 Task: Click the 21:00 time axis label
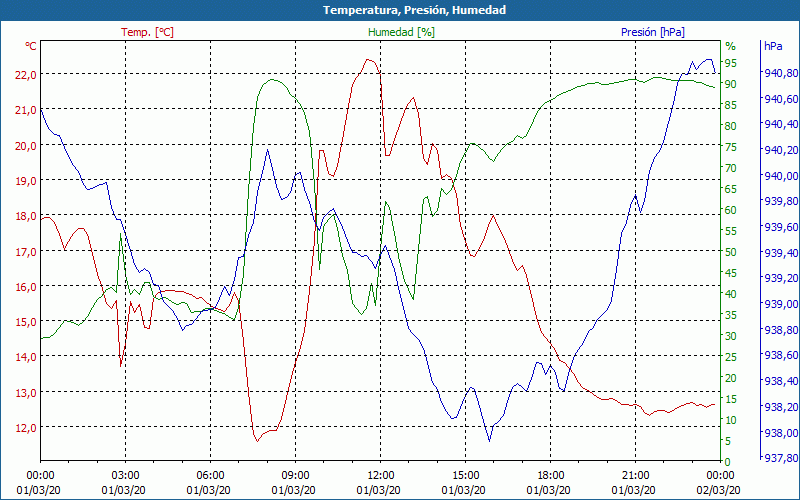point(635,476)
